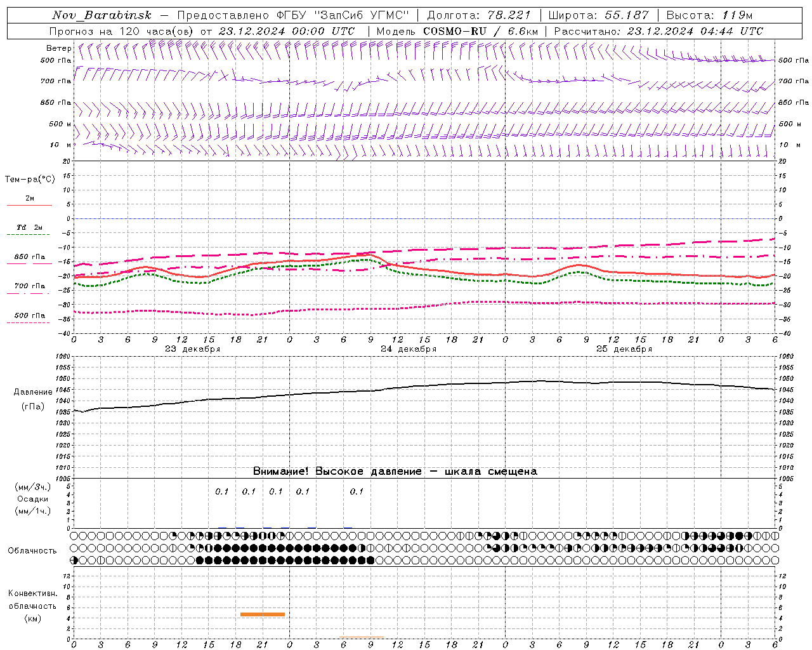Image resolution: width=812 pixels, height=650 pixels.
Task: Click the '10 м' wind level label on left
Action: coord(61,145)
